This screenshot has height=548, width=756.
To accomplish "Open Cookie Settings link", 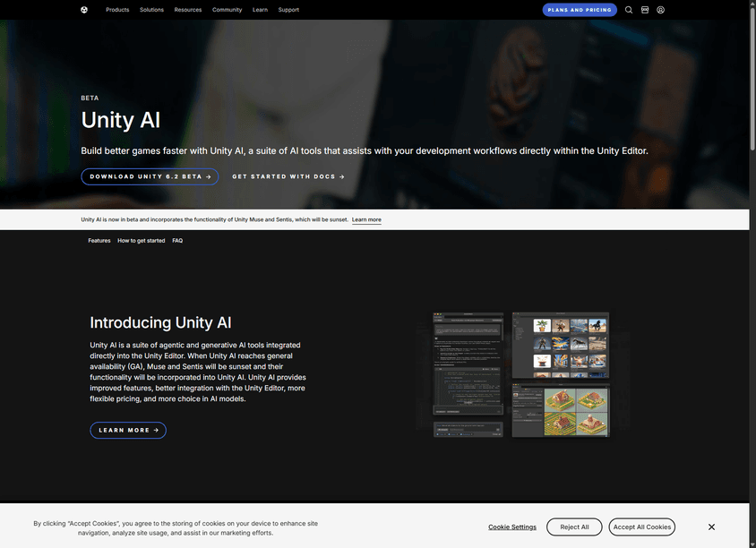I will 512,527.
